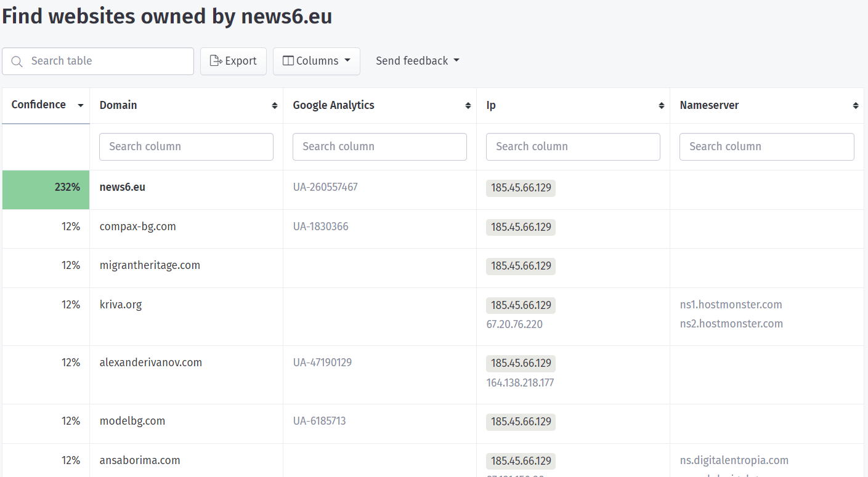Viewport: 868px width, 477px height.
Task: Sort Nameserver column via sort arrows
Action: (x=856, y=106)
